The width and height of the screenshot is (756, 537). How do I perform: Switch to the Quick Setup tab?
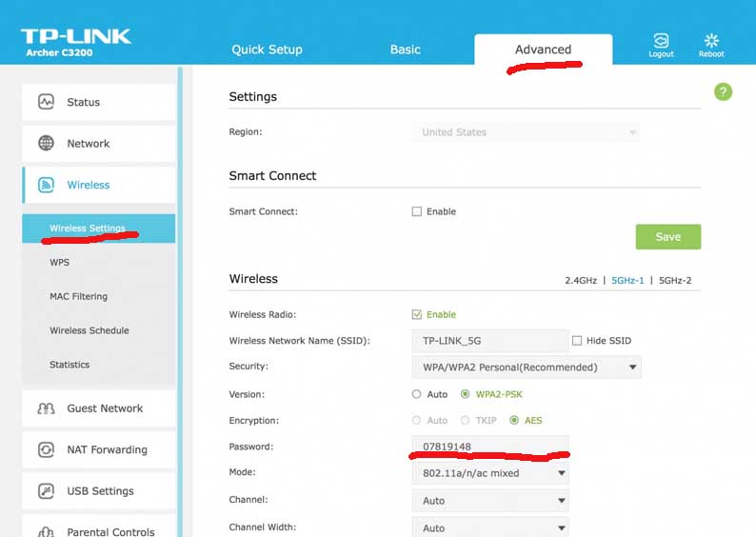[268, 50]
